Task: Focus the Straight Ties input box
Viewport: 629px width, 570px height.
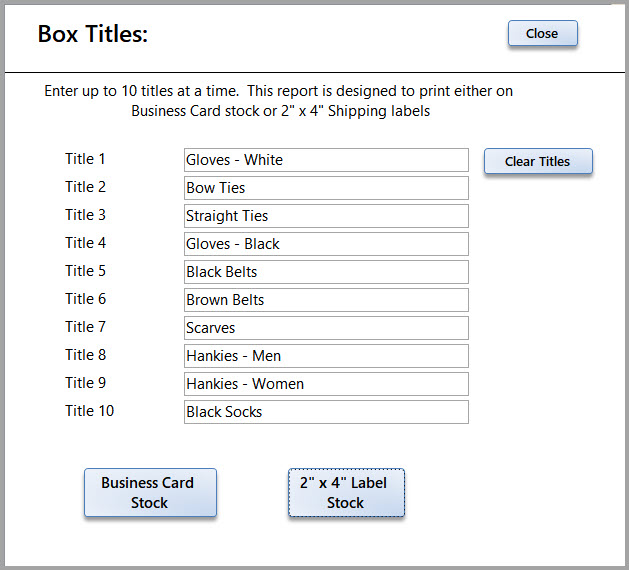Action: coord(326,216)
